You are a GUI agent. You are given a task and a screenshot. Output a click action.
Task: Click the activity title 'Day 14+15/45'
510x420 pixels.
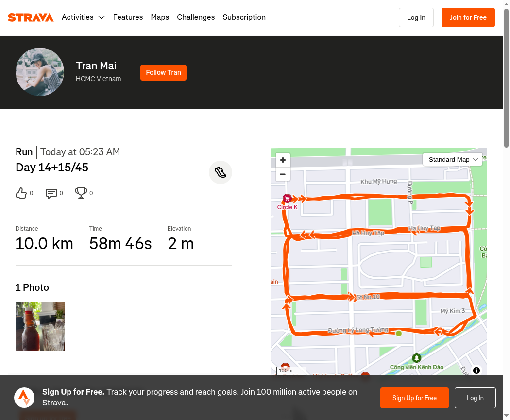pyautogui.click(x=52, y=168)
